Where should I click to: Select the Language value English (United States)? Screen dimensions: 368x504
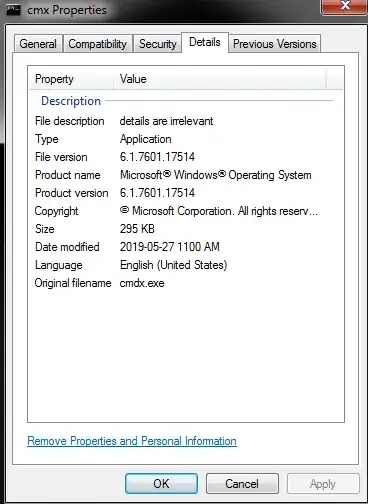tap(174, 265)
